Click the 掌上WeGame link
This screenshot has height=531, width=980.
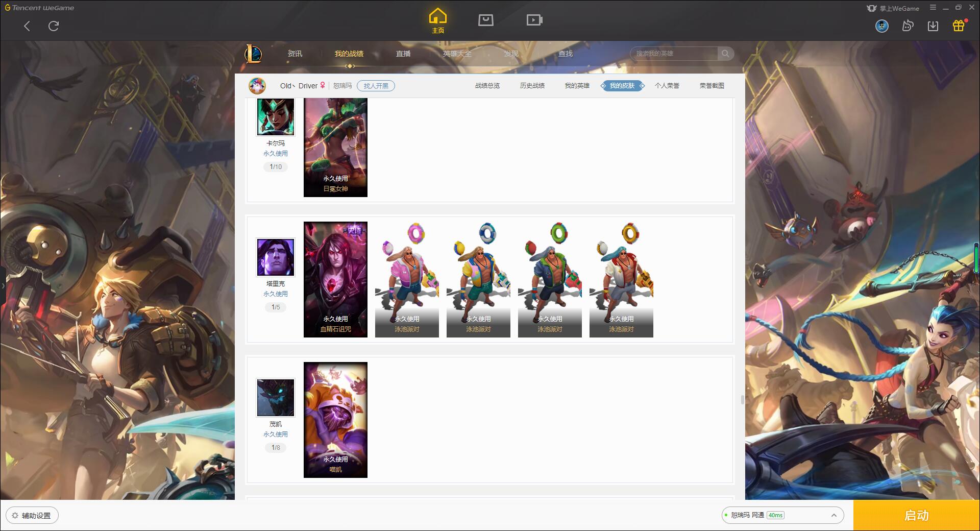click(893, 8)
